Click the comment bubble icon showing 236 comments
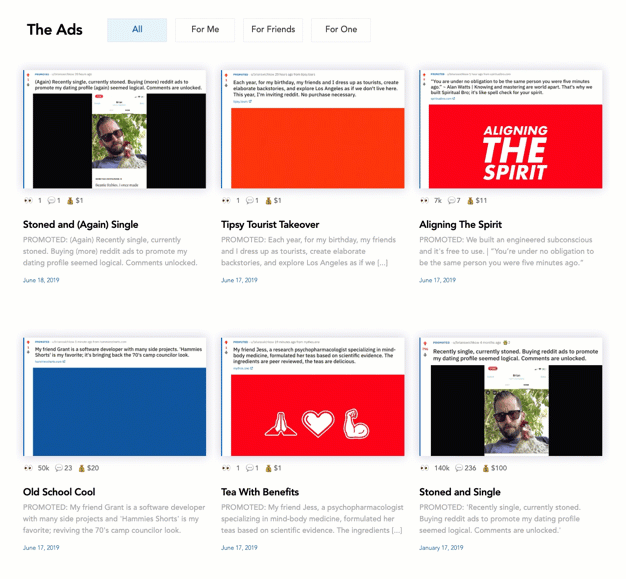Viewport: 626px width, 579px height. (x=459, y=468)
